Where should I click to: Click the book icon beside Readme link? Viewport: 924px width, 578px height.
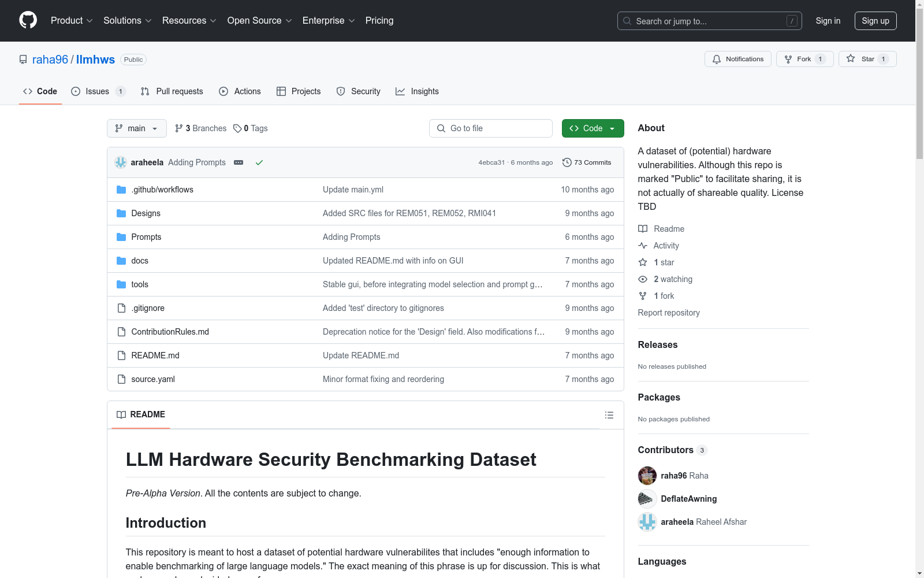[643, 229]
